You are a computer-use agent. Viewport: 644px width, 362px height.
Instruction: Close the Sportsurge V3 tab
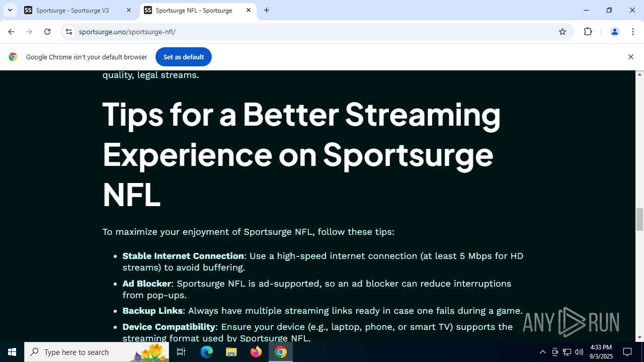coord(129,10)
